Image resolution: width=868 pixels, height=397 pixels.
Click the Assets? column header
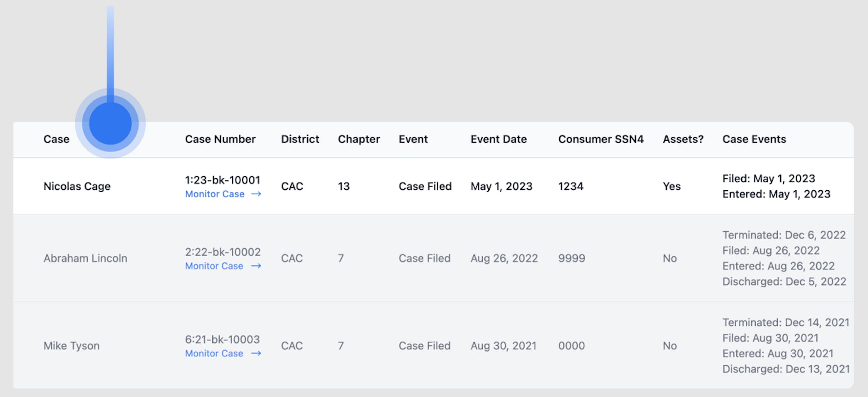point(683,139)
